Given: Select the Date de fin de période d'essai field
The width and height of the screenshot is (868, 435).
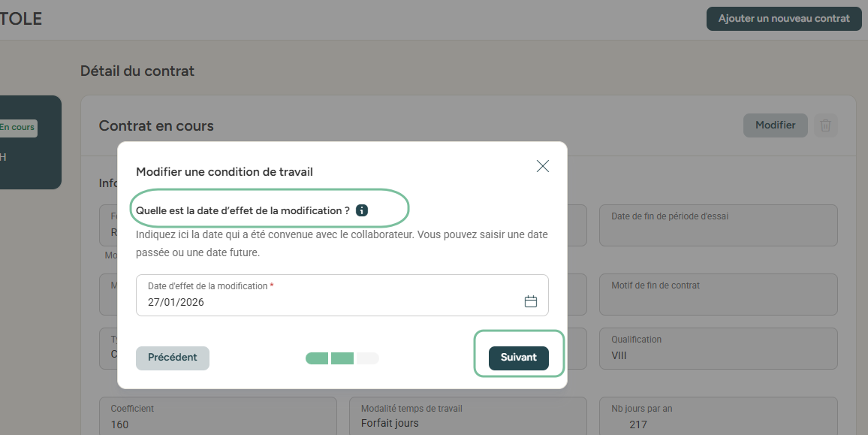Looking at the screenshot, I should click(718, 225).
